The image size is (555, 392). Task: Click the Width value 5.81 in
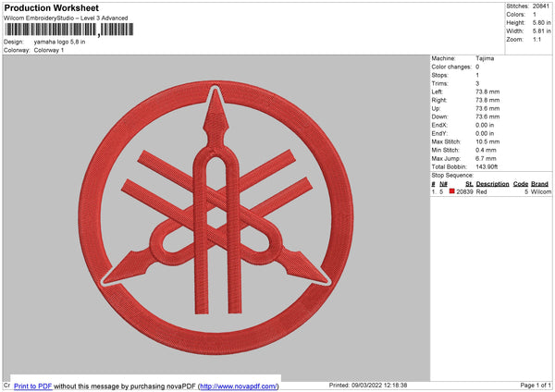[541, 31]
